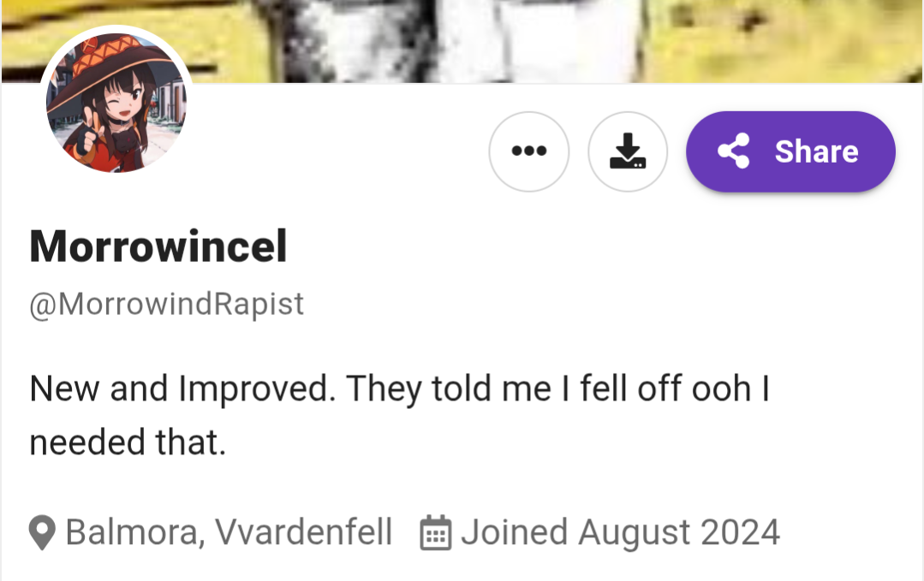
Task: Click the Balmora, Vvardenfell location text
Action: click(x=229, y=532)
